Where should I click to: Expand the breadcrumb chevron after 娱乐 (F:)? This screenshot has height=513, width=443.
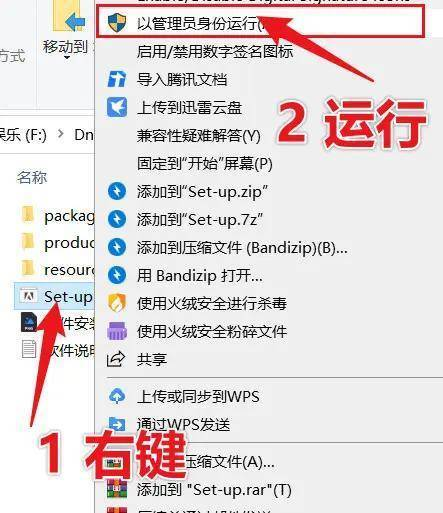pos(61,134)
